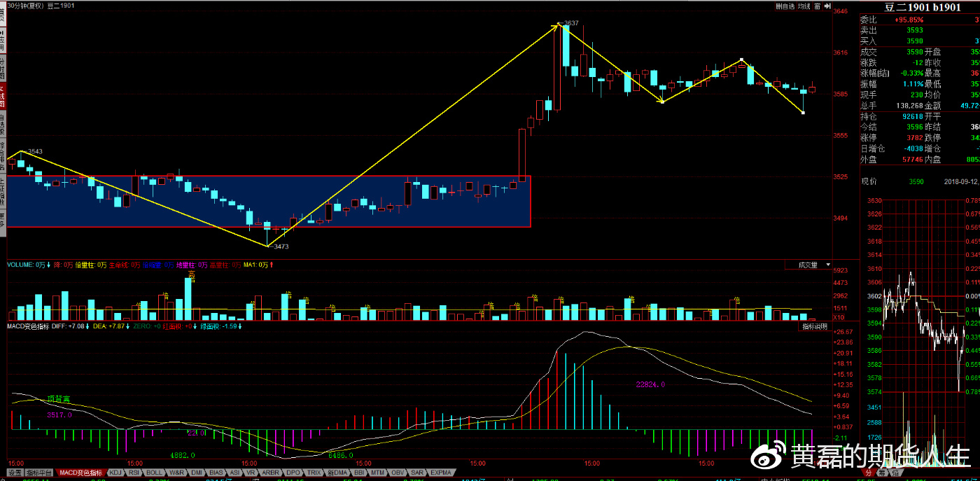Viewport: 980px width, 481px height.
Task: Switch to RSI indicator tab
Action: [x=134, y=473]
